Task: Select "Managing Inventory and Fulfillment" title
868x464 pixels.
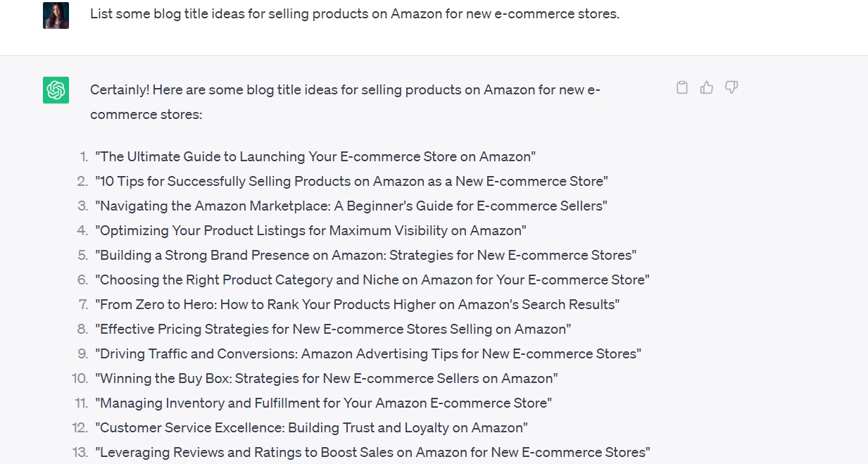Action: pos(323,403)
